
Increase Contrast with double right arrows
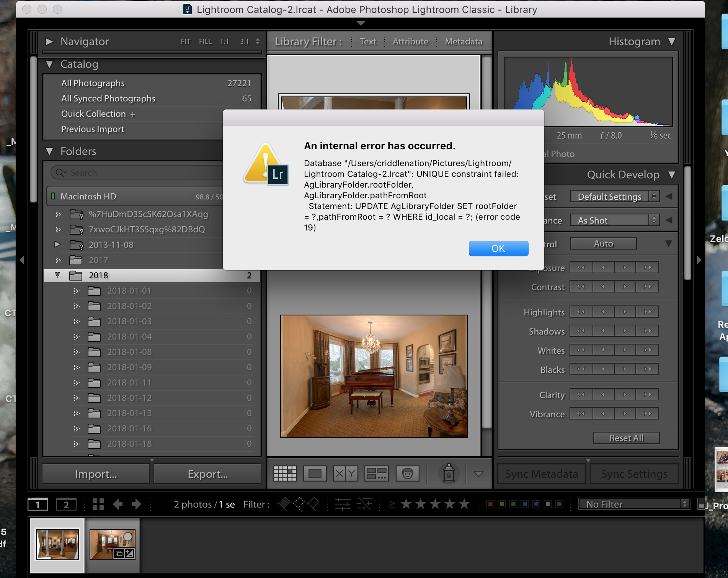(648, 286)
